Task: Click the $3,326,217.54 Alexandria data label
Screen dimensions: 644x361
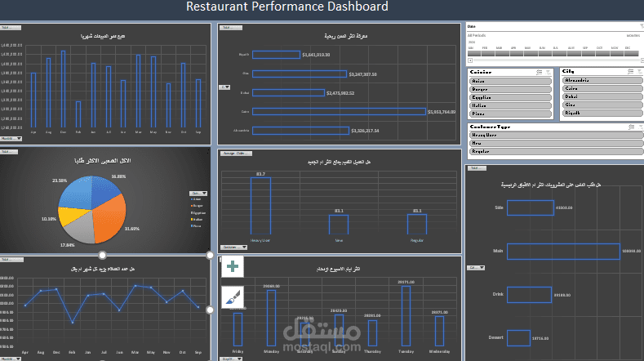Action: [x=365, y=131]
